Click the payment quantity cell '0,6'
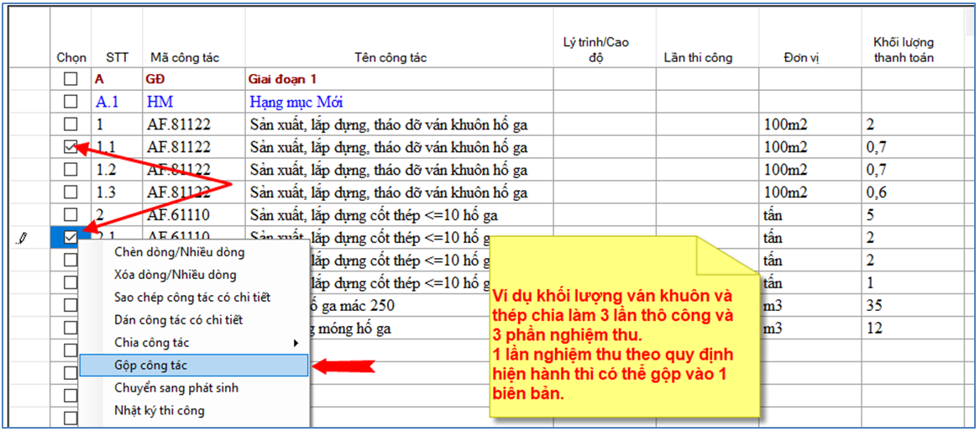This screenshot has width=980, height=432. (x=913, y=192)
